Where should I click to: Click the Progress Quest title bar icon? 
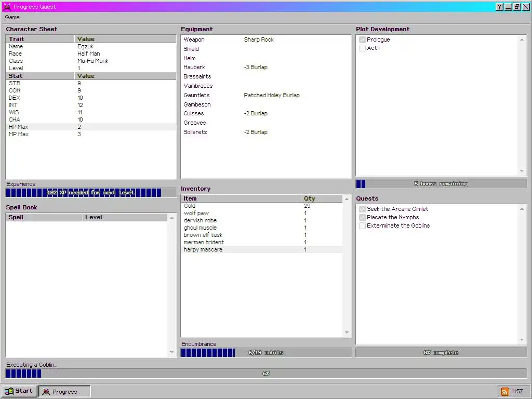7,6
